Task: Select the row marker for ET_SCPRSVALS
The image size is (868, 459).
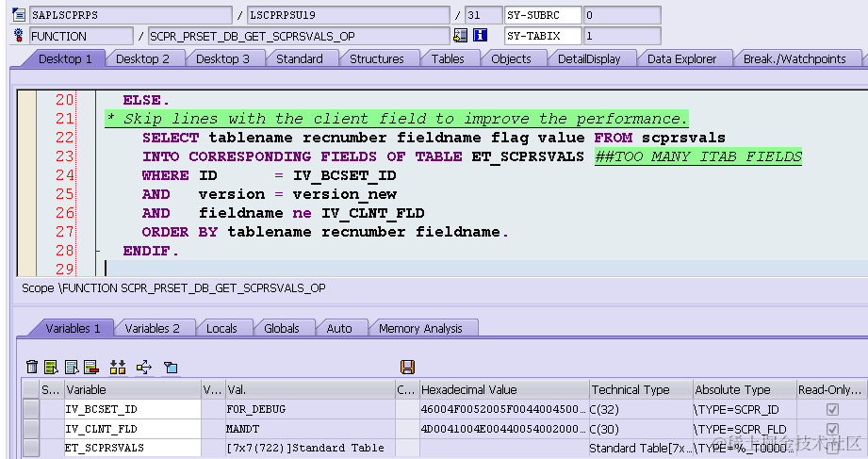Action: coord(31,448)
